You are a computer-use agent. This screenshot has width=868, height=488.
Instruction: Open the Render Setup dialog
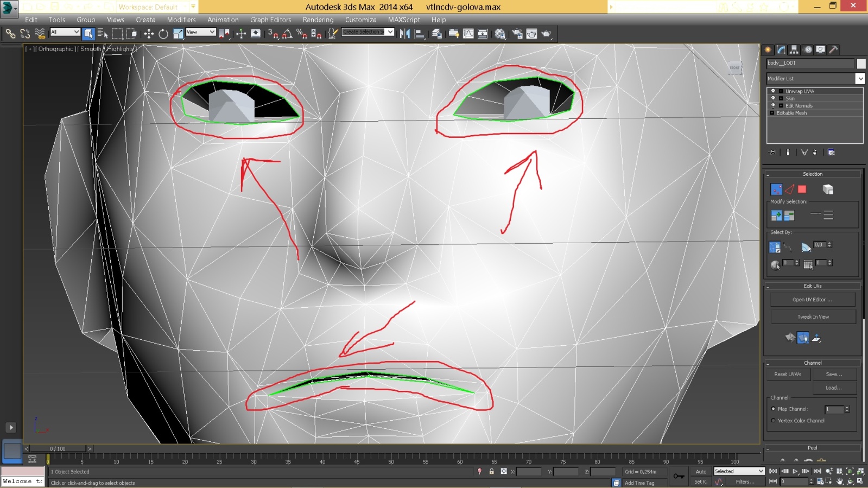point(517,34)
